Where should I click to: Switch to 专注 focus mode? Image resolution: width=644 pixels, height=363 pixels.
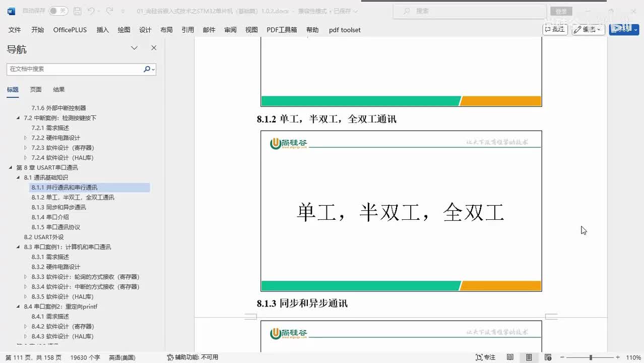click(x=486, y=357)
